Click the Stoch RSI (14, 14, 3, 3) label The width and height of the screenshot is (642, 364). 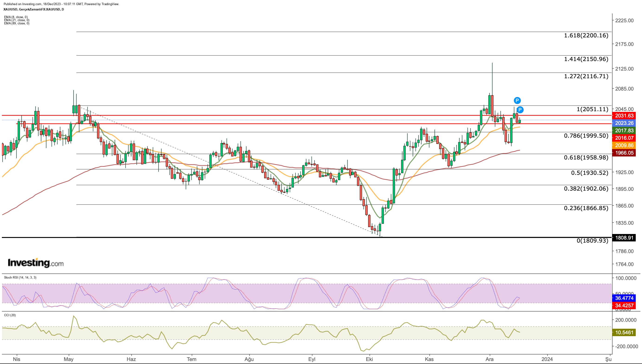tap(20, 277)
